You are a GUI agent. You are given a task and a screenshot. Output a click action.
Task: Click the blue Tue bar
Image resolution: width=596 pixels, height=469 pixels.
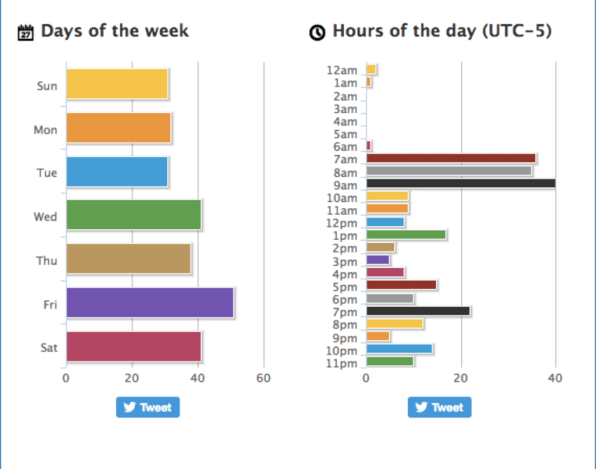coord(117,171)
